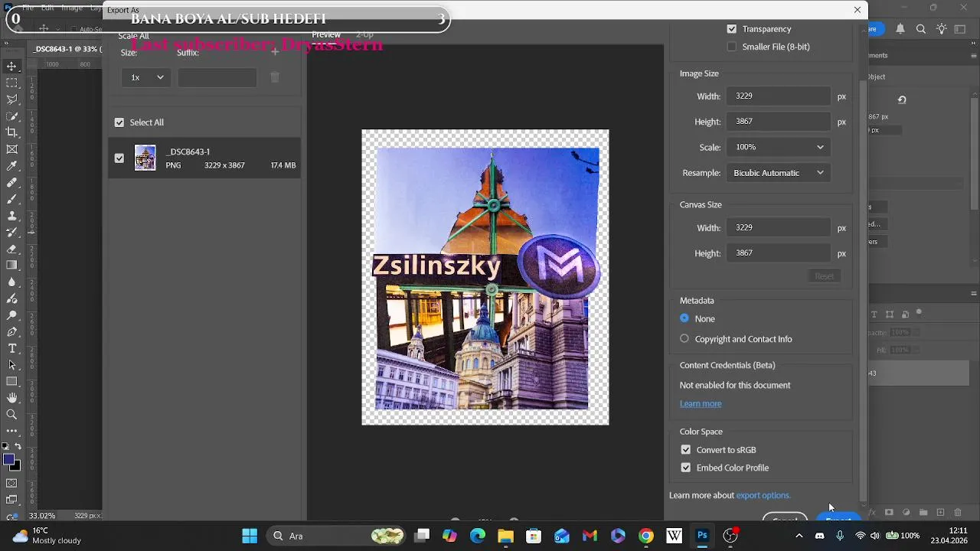980x551 pixels.
Task: Select the Eyedropper tool
Action: click(x=11, y=166)
